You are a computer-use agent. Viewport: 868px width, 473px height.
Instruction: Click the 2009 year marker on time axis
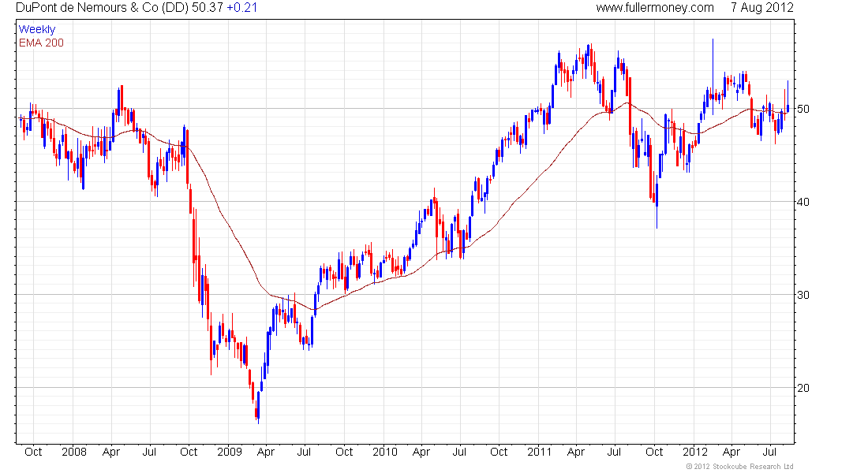click(229, 452)
